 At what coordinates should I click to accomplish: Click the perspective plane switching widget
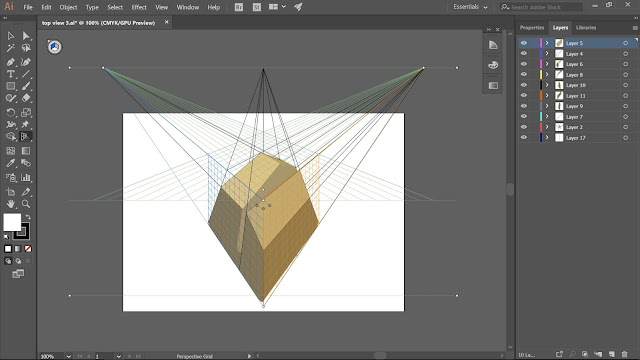click(54, 47)
